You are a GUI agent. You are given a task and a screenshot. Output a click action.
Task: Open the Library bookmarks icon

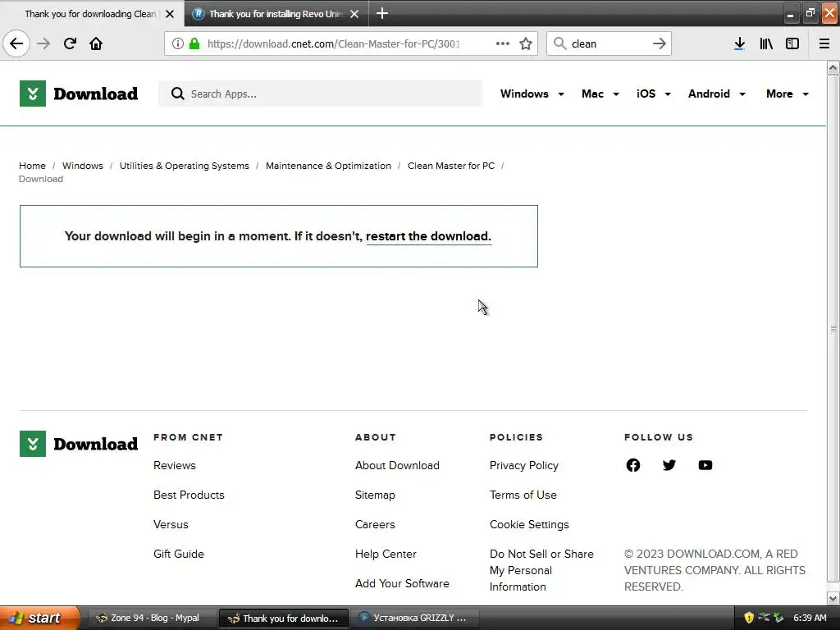click(766, 43)
